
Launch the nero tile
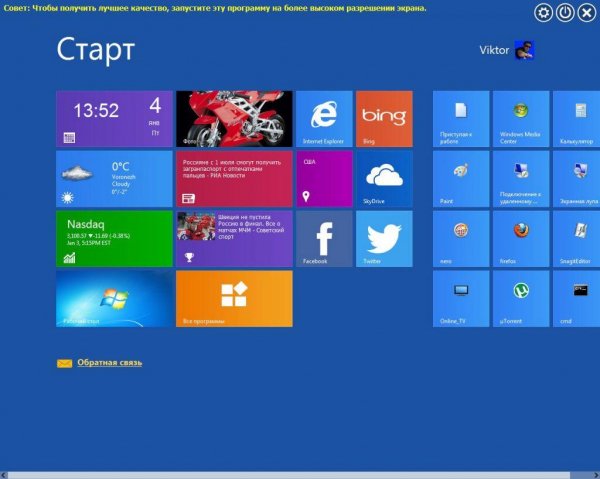tap(461, 239)
